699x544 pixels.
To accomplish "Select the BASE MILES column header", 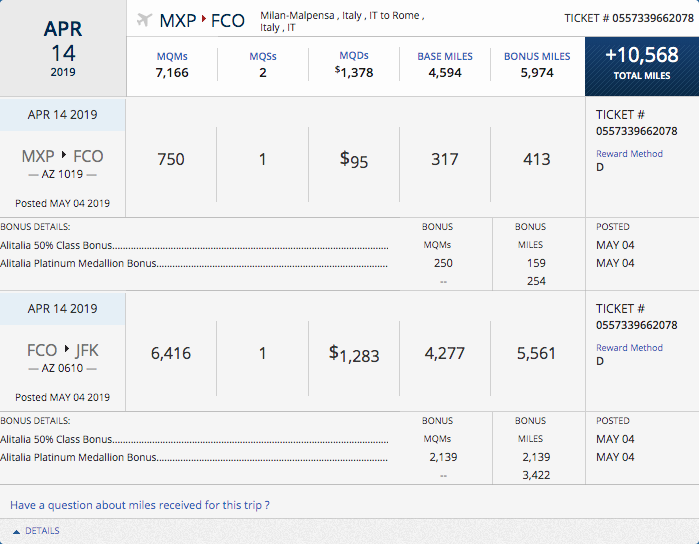I will coord(444,56).
